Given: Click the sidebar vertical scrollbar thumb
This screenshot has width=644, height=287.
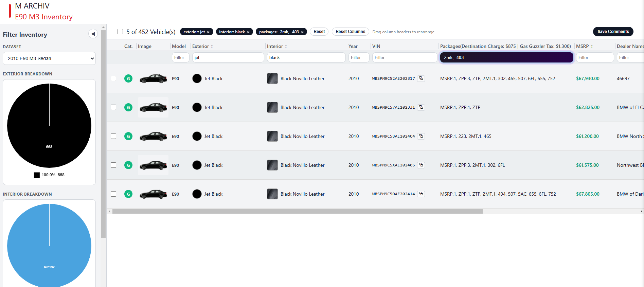Looking at the screenshot, I should [104, 134].
